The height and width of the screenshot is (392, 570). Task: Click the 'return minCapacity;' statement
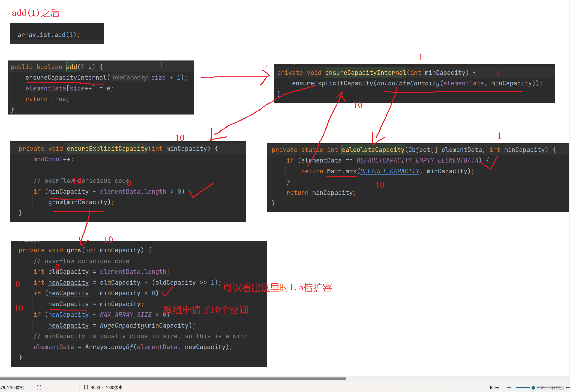[321, 193]
